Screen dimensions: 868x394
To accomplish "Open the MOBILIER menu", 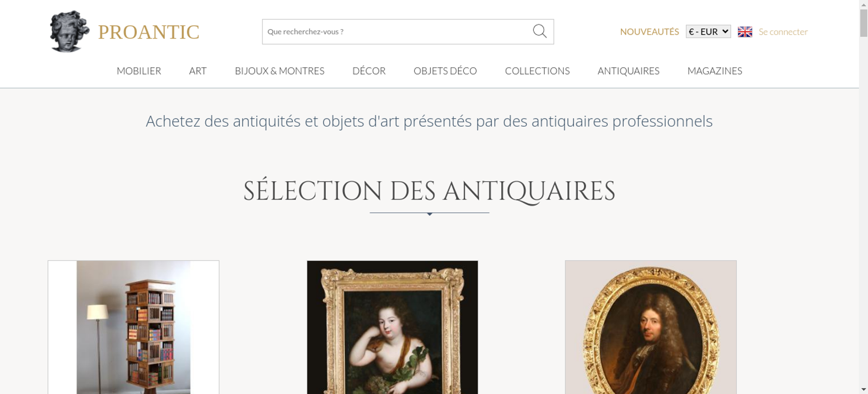I will (139, 71).
